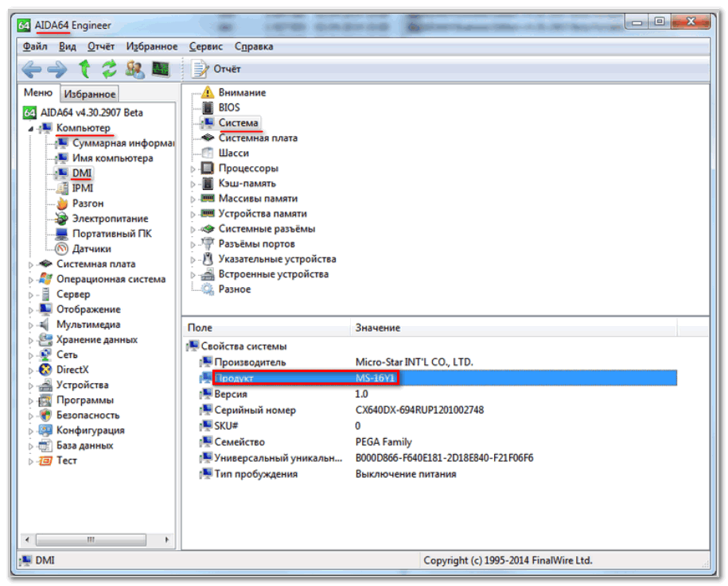Select the Внимание warning icon item

[242, 92]
